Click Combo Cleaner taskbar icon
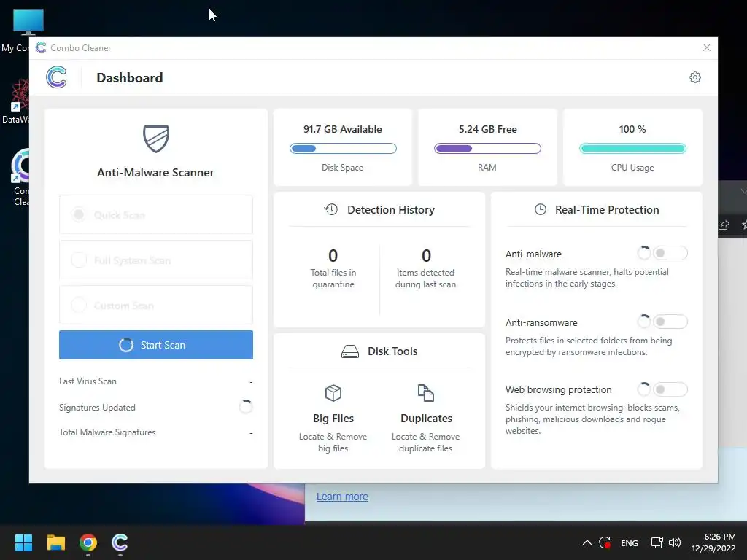The height and width of the screenshot is (560, 747). tap(120, 542)
